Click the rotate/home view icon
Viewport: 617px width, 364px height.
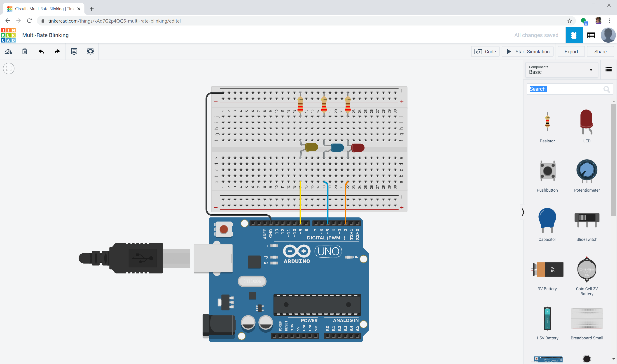[8, 51]
